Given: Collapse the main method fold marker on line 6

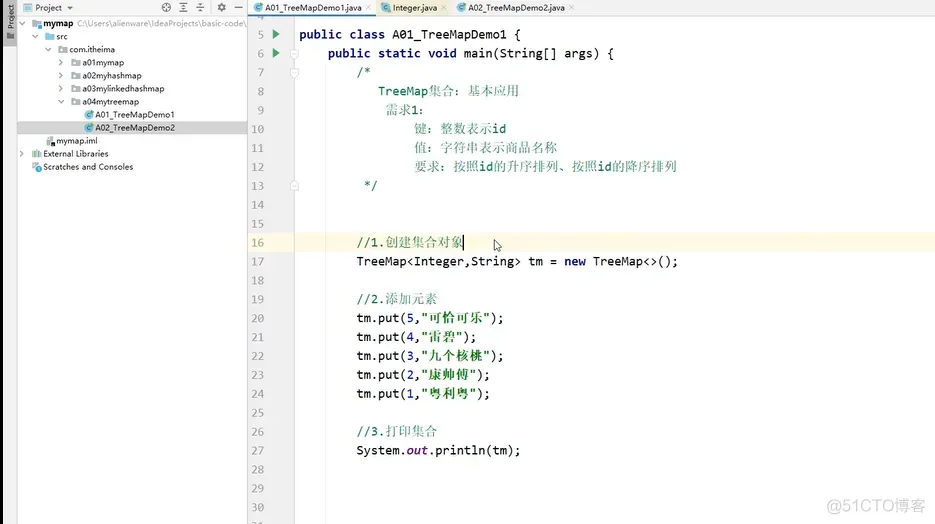Looking at the screenshot, I should click(294, 54).
